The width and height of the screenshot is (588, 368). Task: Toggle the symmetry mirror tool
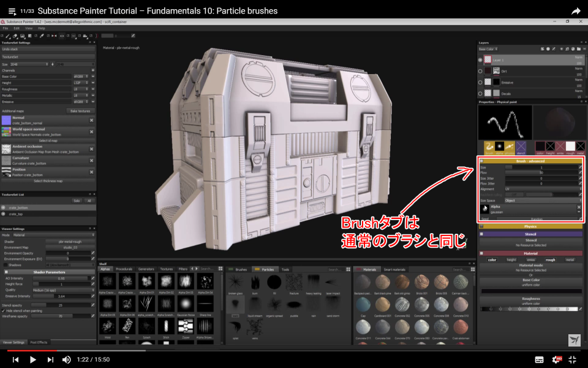coord(54,36)
